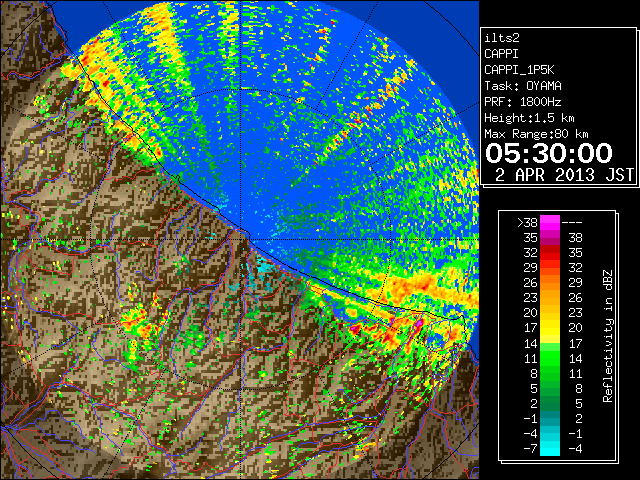Click the '>38' legend label
Image resolution: width=640 pixels, height=480 pixels.
[x=527, y=223]
